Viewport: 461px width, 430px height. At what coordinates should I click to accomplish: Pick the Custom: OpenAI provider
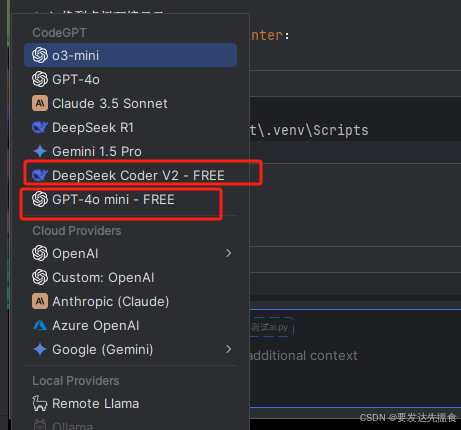[130, 277]
